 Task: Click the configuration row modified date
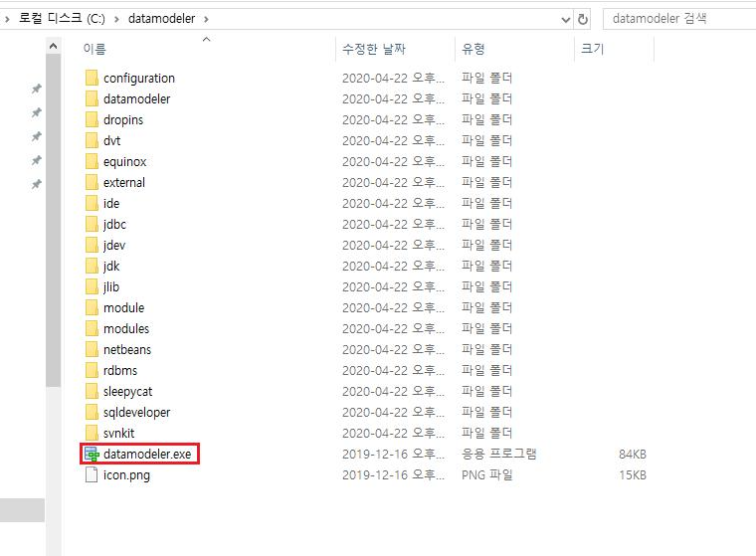point(393,79)
